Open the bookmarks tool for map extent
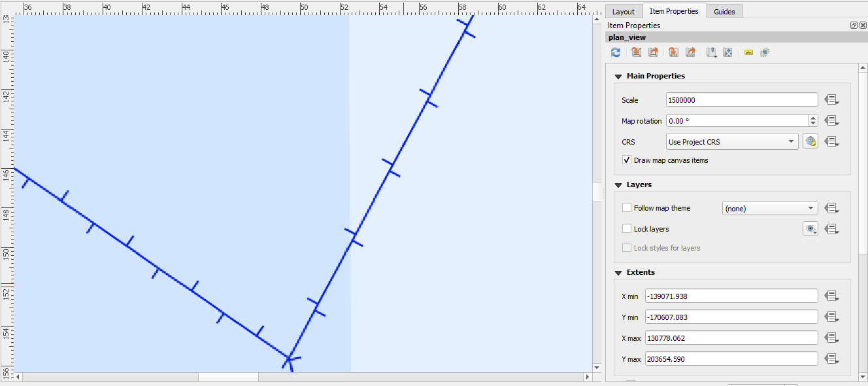The width and height of the screenshot is (868, 386). coord(711,52)
